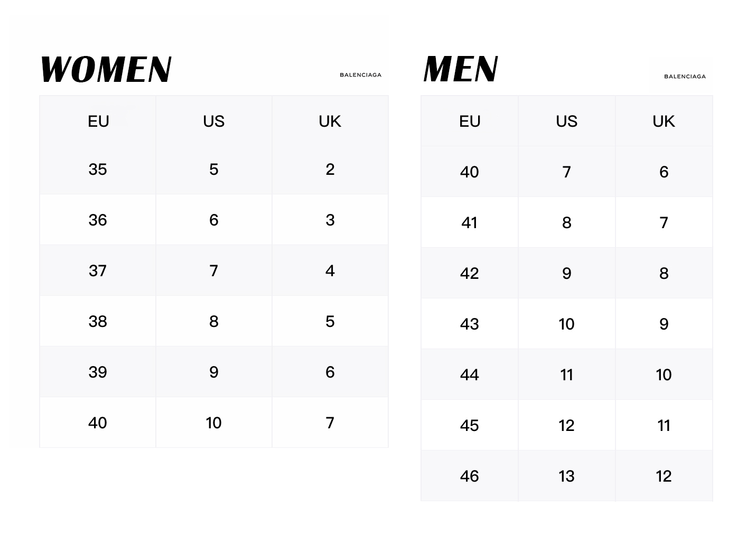756x554 pixels.
Task: Click the WOMEN heading title
Action: pos(106,69)
